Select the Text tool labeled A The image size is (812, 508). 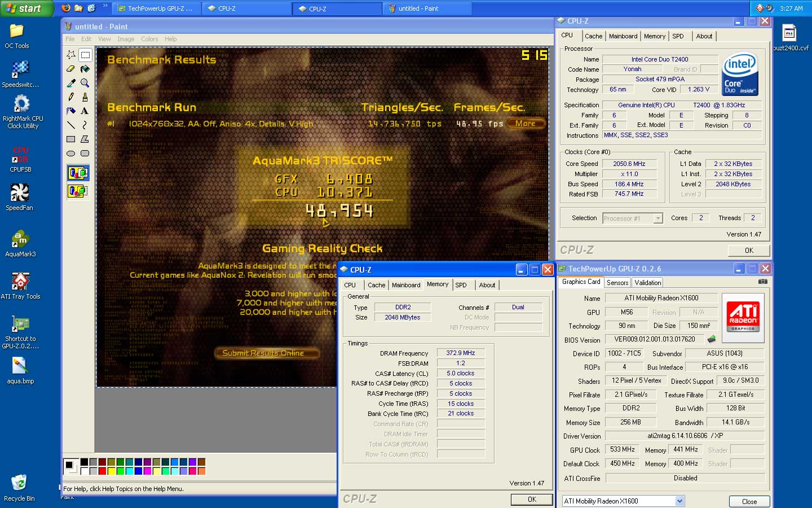[85, 111]
